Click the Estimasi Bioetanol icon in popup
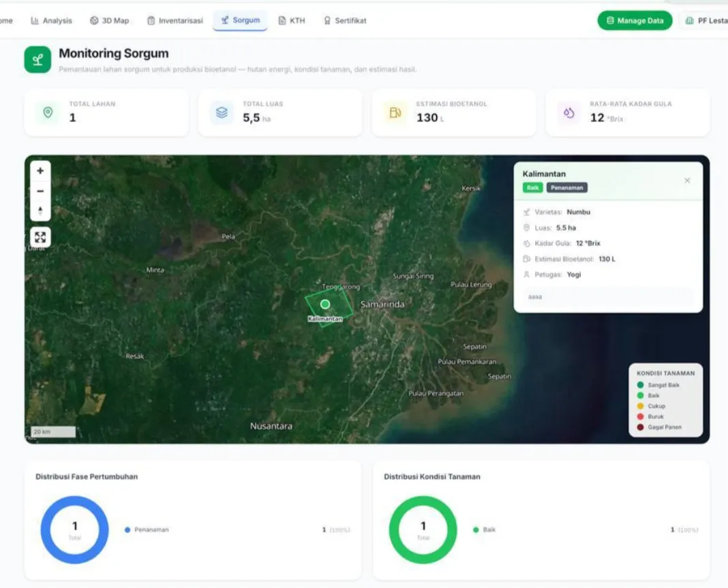Viewport: 728px width, 588px height. point(526,259)
